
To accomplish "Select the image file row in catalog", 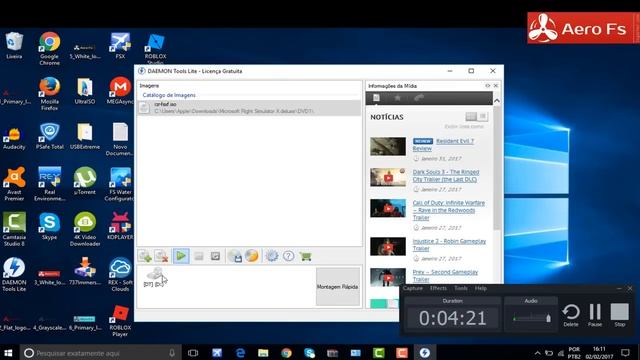I will click(x=249, y=108).
